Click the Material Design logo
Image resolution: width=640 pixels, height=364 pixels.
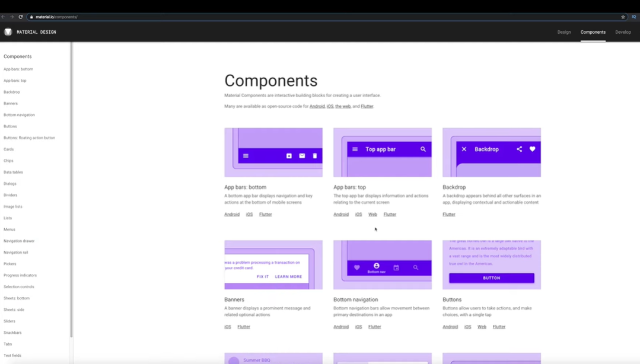click(x=8, y=32)
